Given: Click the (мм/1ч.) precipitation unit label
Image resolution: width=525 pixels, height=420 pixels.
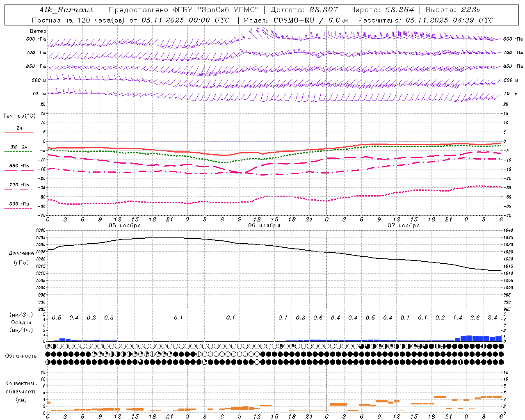Looking at the screenshot, I should point(21,330).
